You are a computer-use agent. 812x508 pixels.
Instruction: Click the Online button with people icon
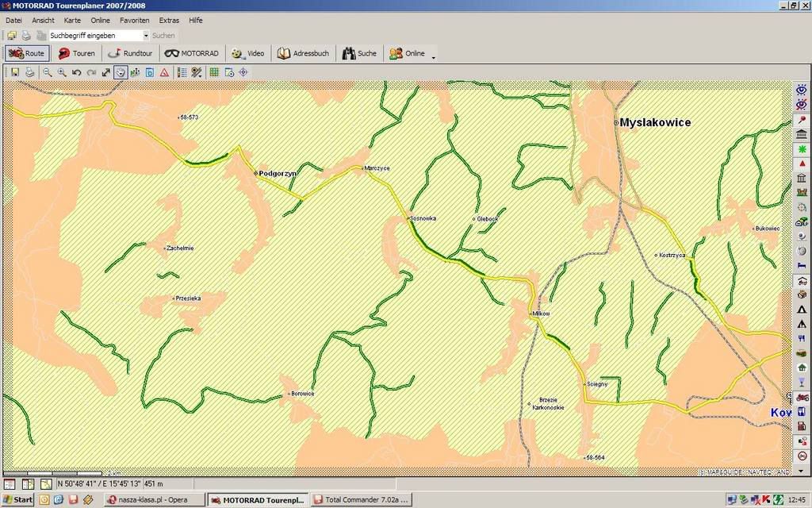click(407, 53)
